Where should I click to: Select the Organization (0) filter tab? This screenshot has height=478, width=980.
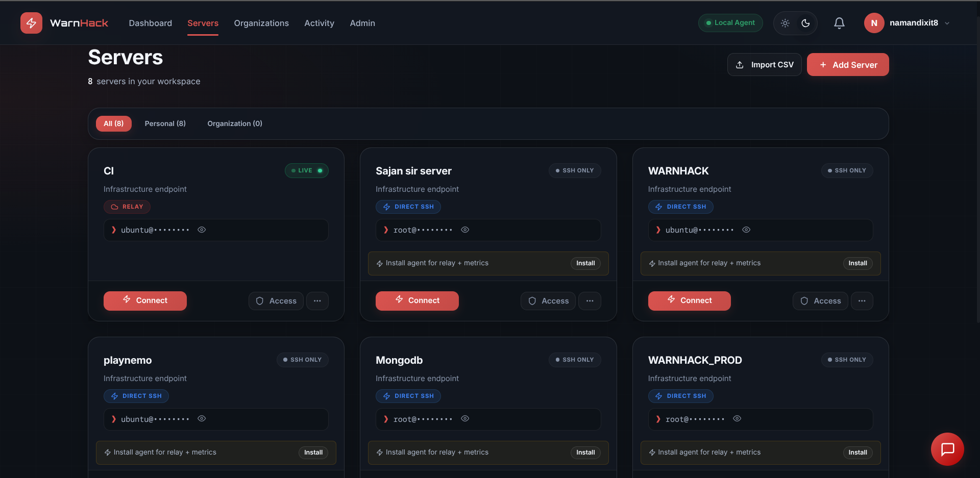[235, 123]
